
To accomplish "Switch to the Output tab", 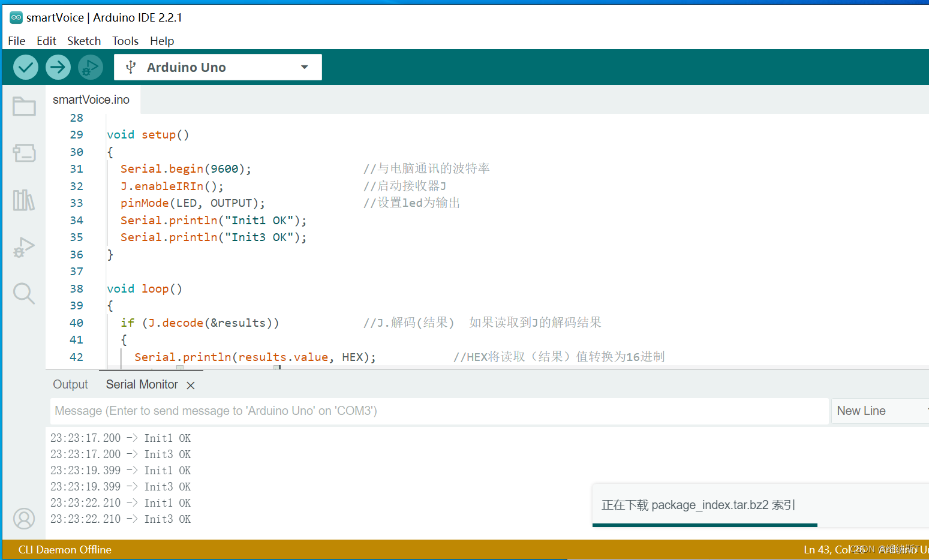I will 70,384.
